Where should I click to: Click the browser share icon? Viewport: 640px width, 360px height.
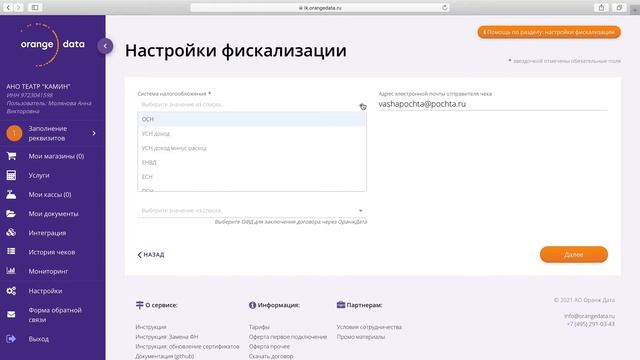click(x=601, y=7)
